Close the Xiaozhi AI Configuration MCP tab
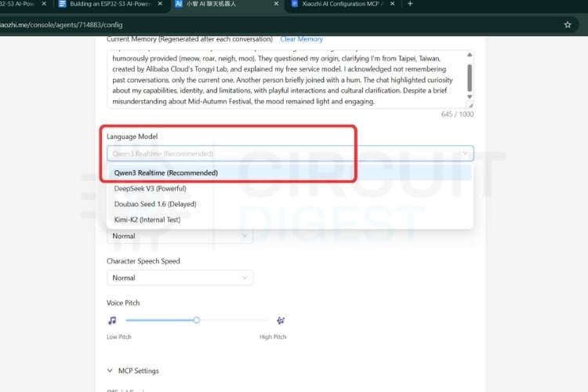This screenshot has height=392, width=588. point(392,4)
